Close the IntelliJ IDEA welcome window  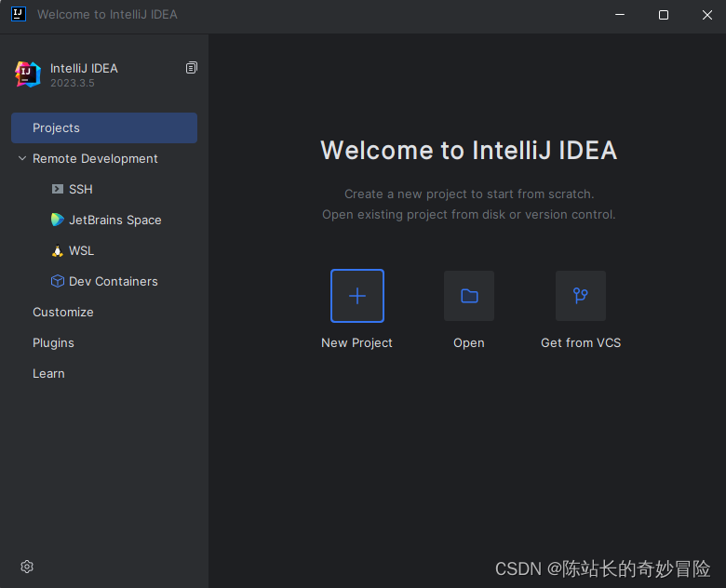(707, 15)
